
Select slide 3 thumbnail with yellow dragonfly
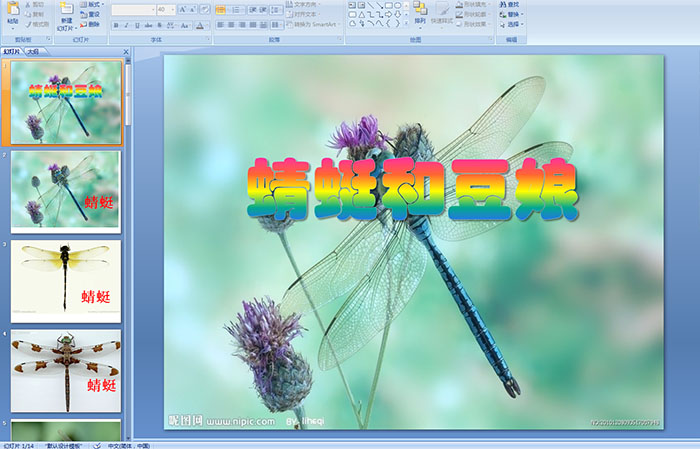[65, 278]
